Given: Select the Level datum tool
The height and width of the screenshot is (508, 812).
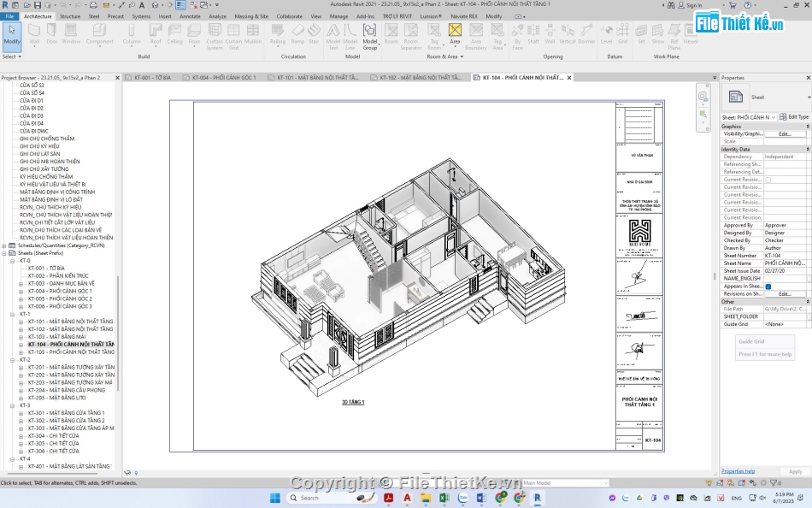Looking at the screenshot, I should (x=606, y=35).
